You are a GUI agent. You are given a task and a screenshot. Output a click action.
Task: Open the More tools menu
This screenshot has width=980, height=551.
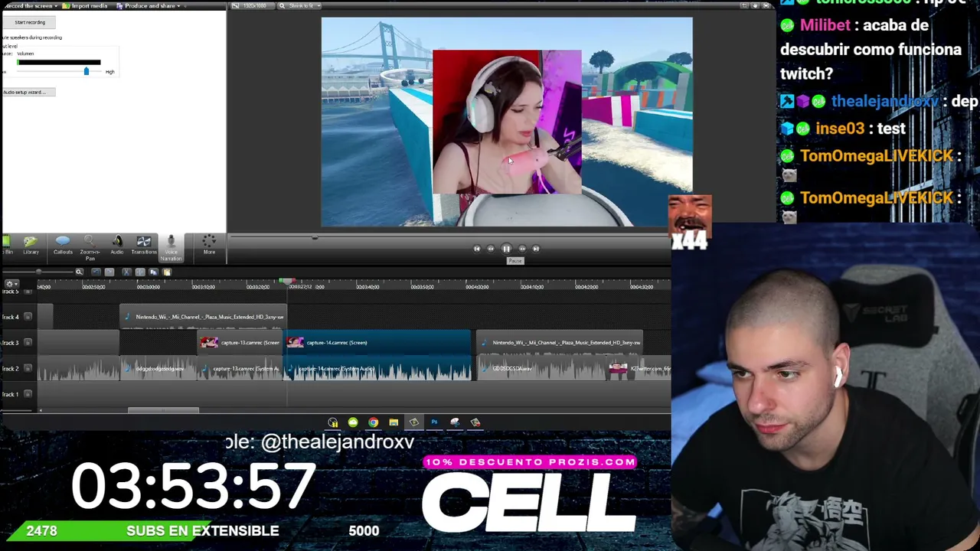click(209, 246)
